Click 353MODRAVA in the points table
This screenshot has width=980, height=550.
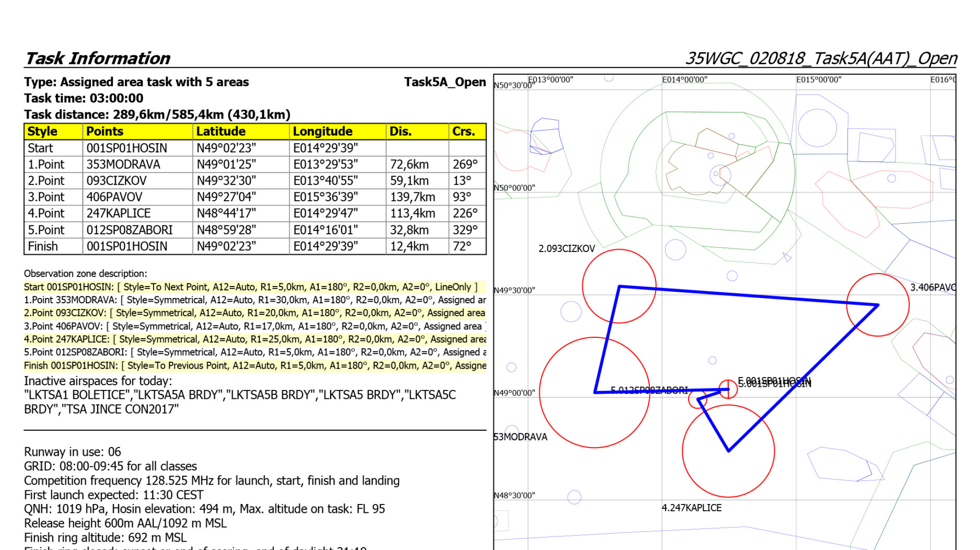pos(123,164)
